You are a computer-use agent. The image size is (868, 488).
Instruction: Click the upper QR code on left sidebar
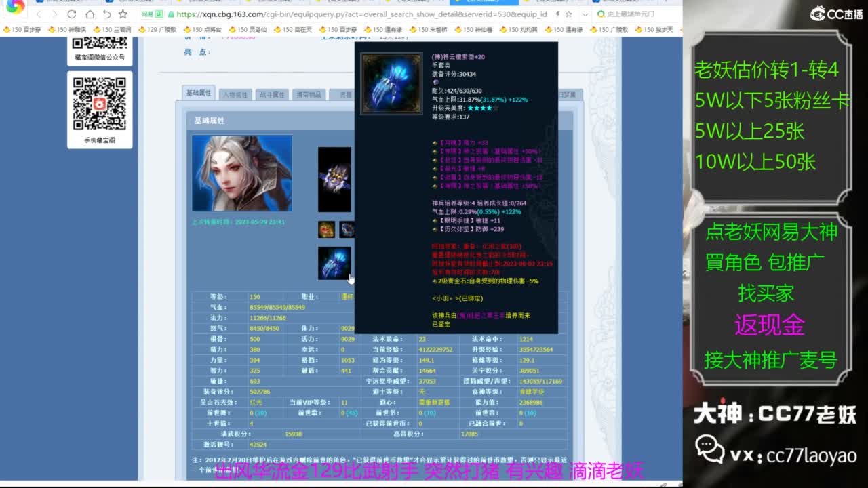click(x=100, y=42)
